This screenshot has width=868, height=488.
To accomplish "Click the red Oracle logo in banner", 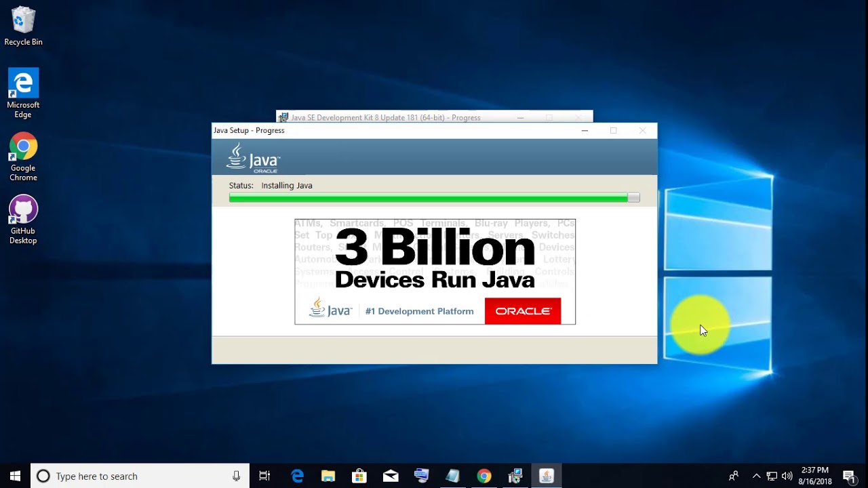I will 523,311.
